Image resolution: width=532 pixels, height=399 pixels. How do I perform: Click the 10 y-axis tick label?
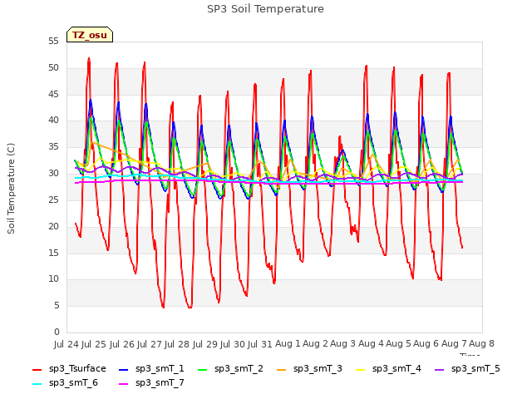pyautogui.click(x=53, y=279)
